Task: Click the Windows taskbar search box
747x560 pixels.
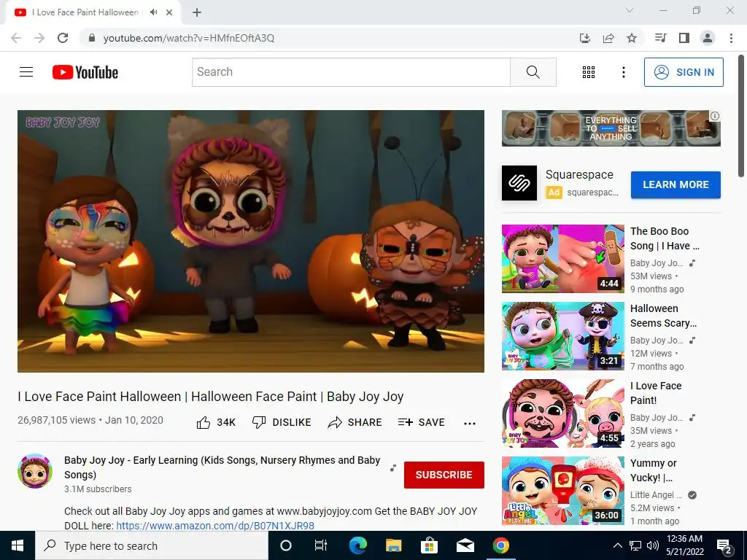Action: pos(152,545)
